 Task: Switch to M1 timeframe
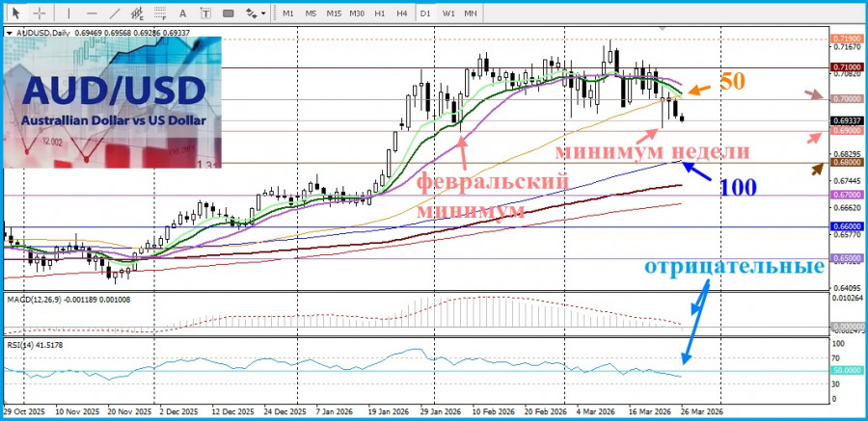tap(287, 13)
